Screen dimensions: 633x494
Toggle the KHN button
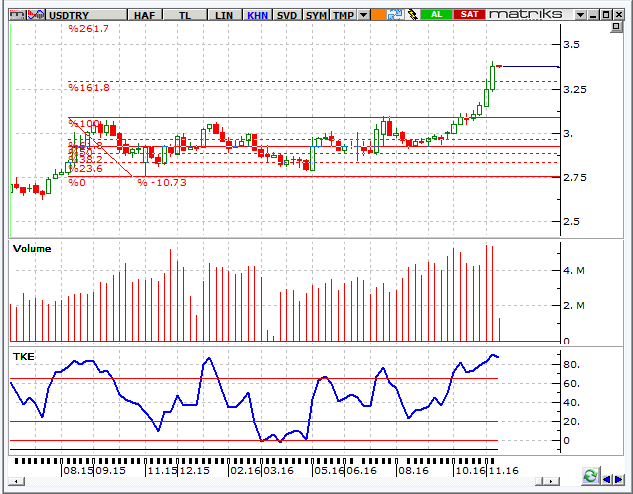coord(258,15)
